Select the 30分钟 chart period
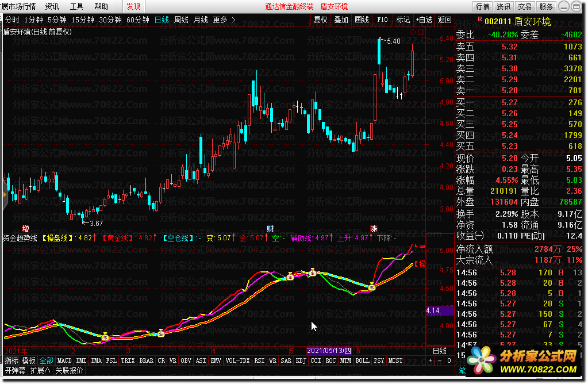Image resolution: width=588 pixels, height=384 pixels. (x=110, y=20)
